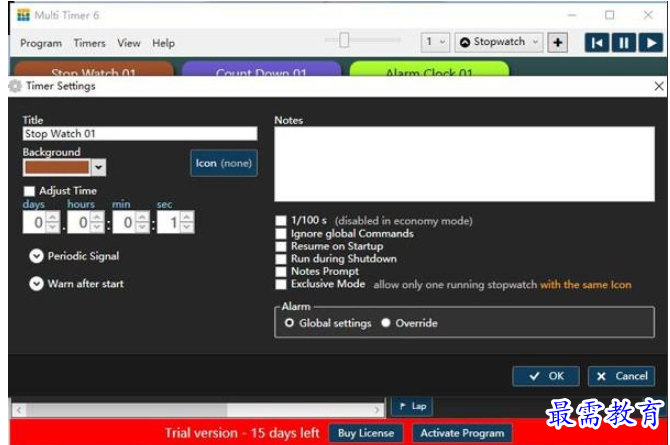Click into the Title text field
The height and width of the screenshot is (445, 670).
pos(140,134)
